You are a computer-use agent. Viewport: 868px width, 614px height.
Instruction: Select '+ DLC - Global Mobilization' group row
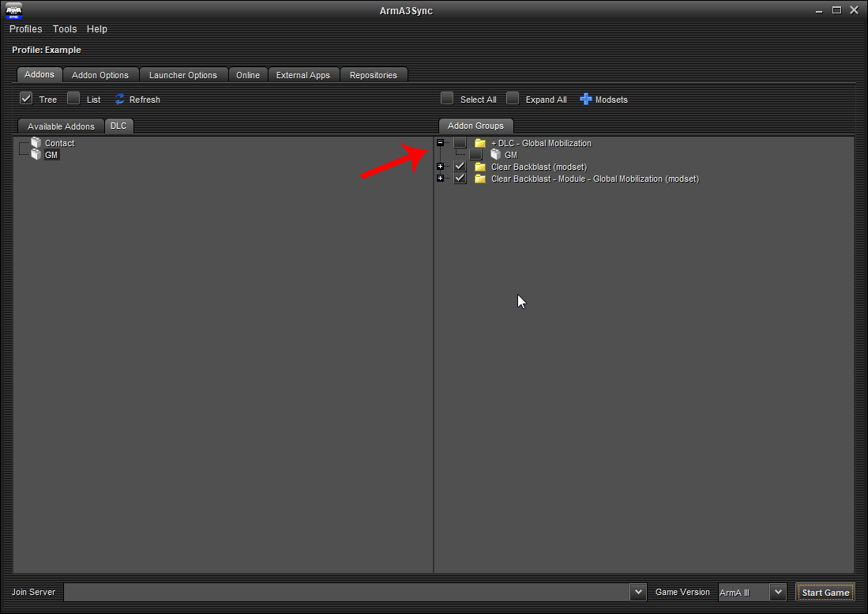point(541,143)
